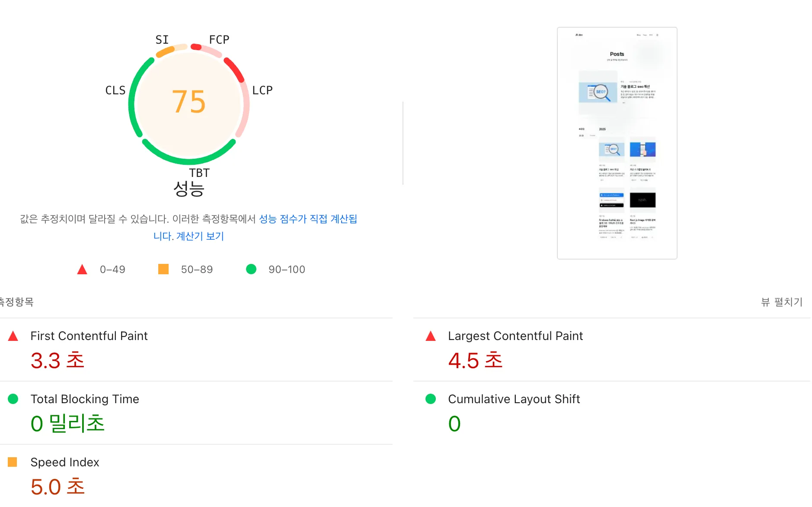This screenshot has height=507, width=812.
Task: Click the green circle icon beside Cumulative Layout Shift
Action: 431,399
